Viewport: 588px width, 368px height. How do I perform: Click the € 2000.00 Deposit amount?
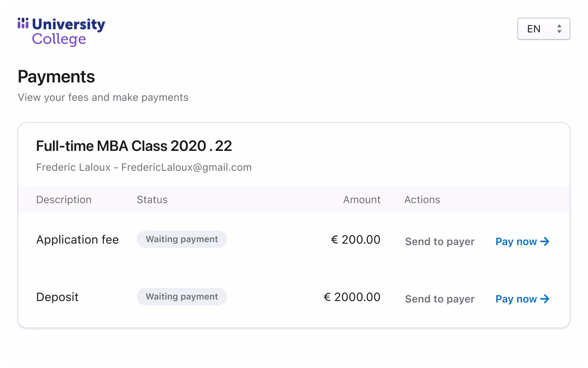tap(352, 297)
